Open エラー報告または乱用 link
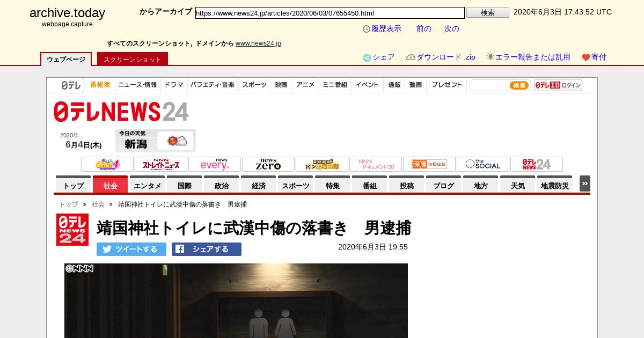This screenshot has width=644, height=338. point(533,57)
